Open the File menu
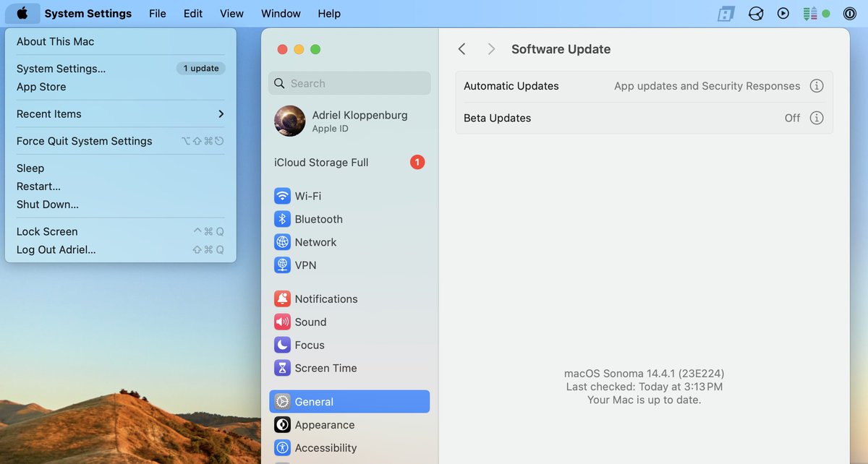The height and width of the screenshot is (464, 868). (x=157, y=13)
